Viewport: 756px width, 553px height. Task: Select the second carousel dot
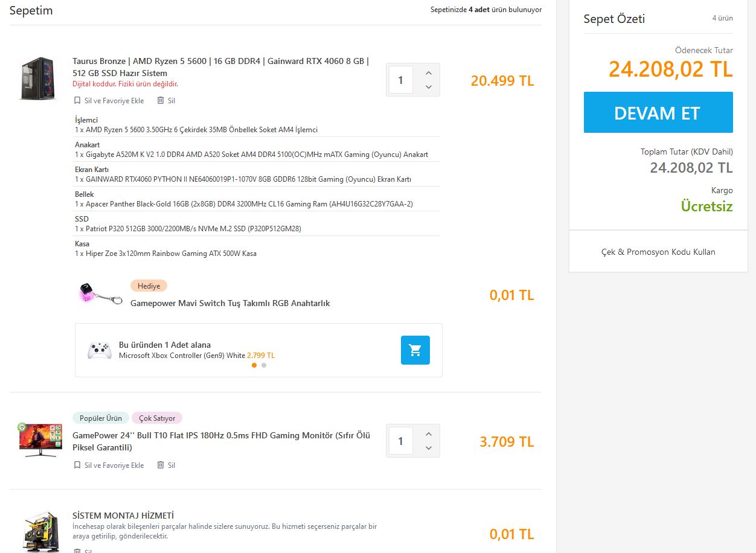pyautogui.click(x=264, y=365)
